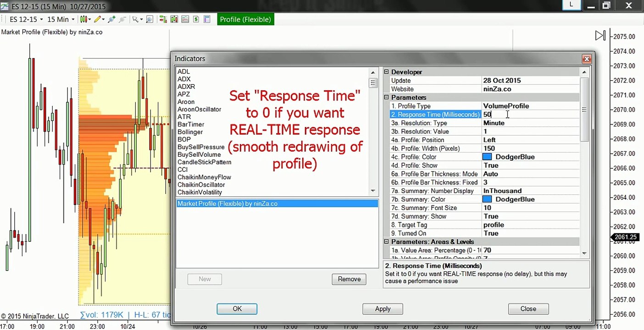Open the chart properties icon
The width and height of the screenshot is (644, 330).
(207, 19)
